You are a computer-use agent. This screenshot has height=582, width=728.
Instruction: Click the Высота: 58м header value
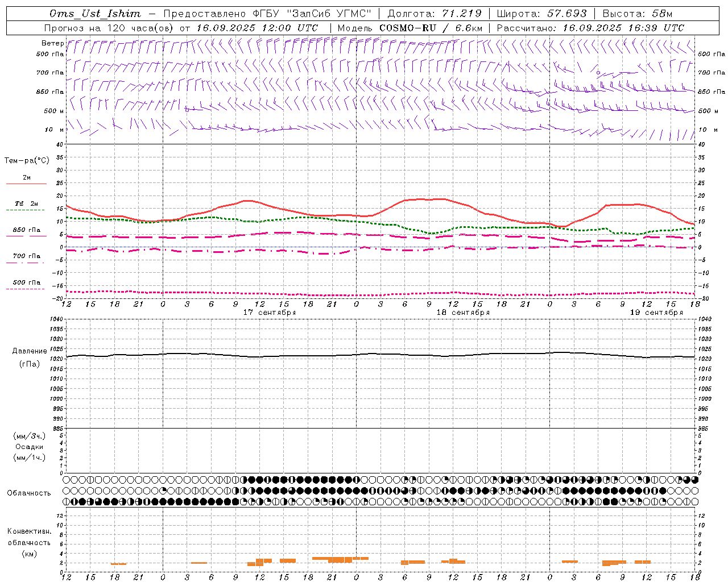coord(637,14)
